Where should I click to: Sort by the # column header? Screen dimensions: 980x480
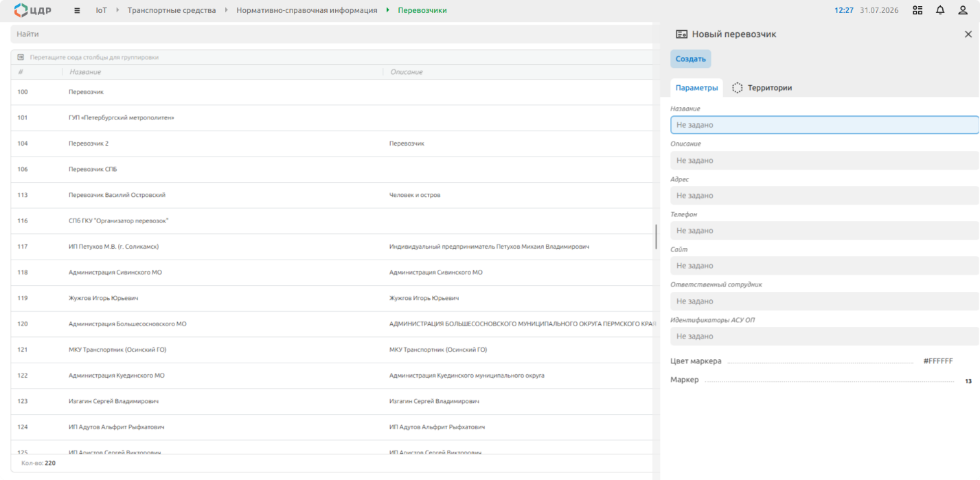point(21,72)
